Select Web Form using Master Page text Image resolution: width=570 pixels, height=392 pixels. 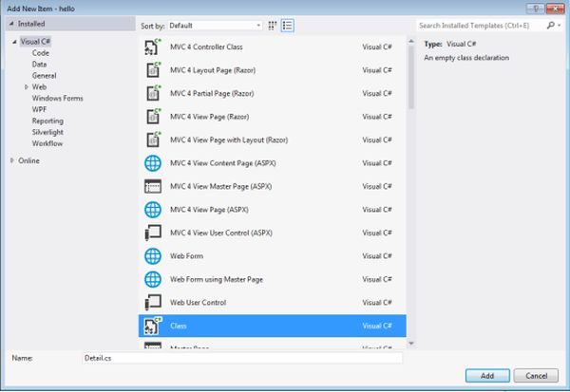pyautogui.click(x=217, y=279)
